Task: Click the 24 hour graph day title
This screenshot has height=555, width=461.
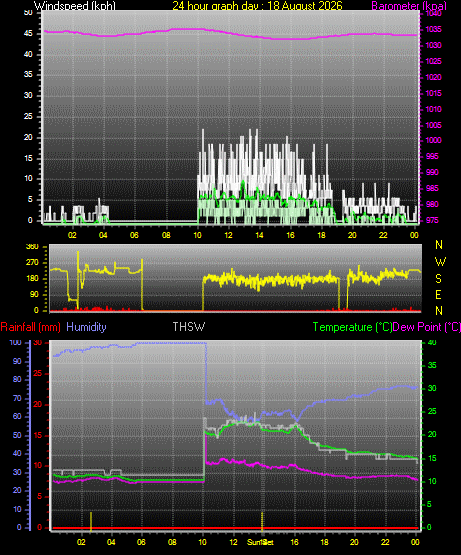Action: click(257, 5)
